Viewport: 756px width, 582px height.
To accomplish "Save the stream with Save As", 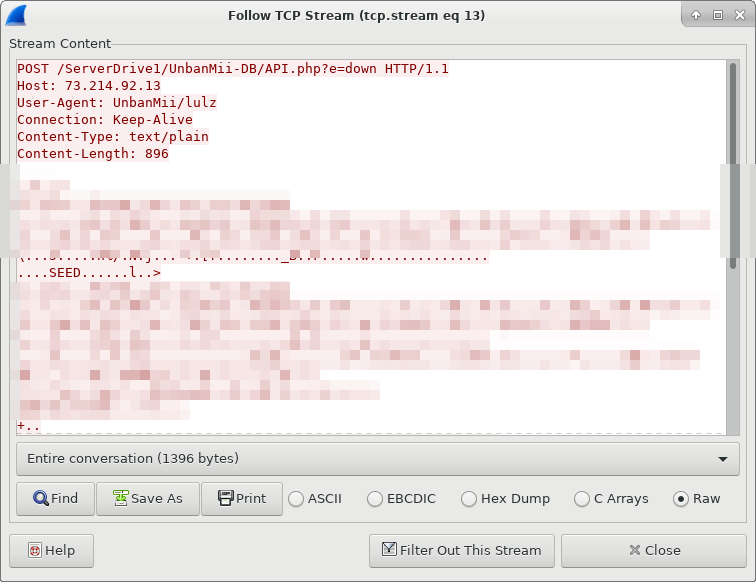I will pos(148,498).
